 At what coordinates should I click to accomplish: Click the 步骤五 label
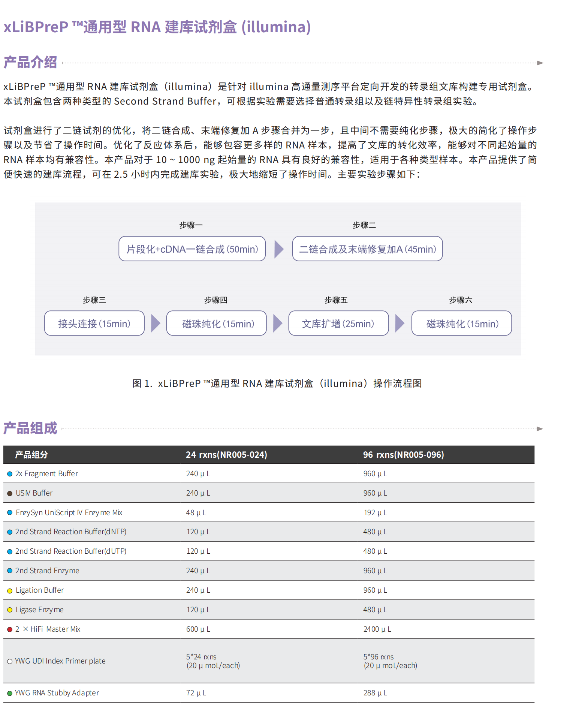click(x=336, y=300)
